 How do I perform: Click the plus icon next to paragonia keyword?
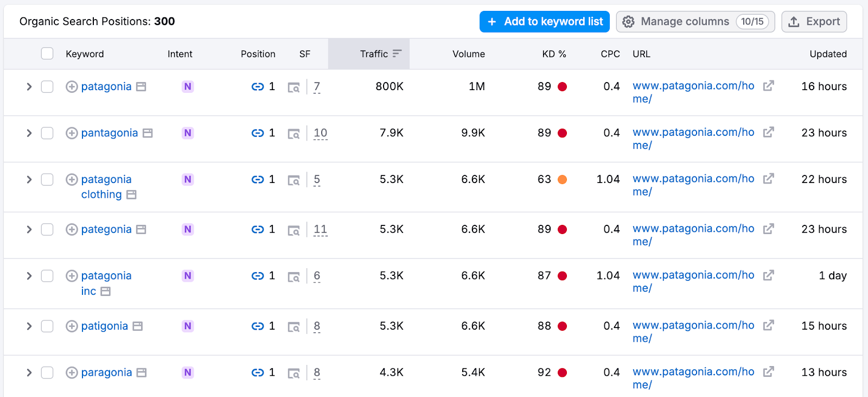(x=72, y=373)
